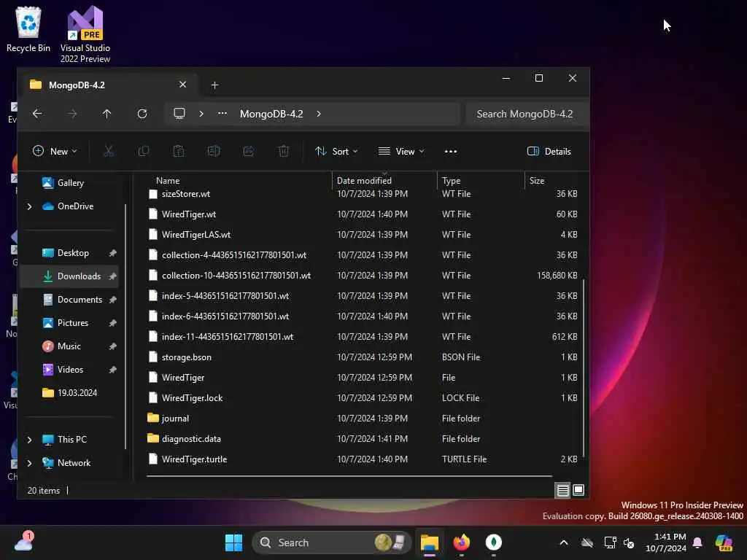Navigate up one folder level
Viewport: 747px width, 560px height.
pos(107,114)
